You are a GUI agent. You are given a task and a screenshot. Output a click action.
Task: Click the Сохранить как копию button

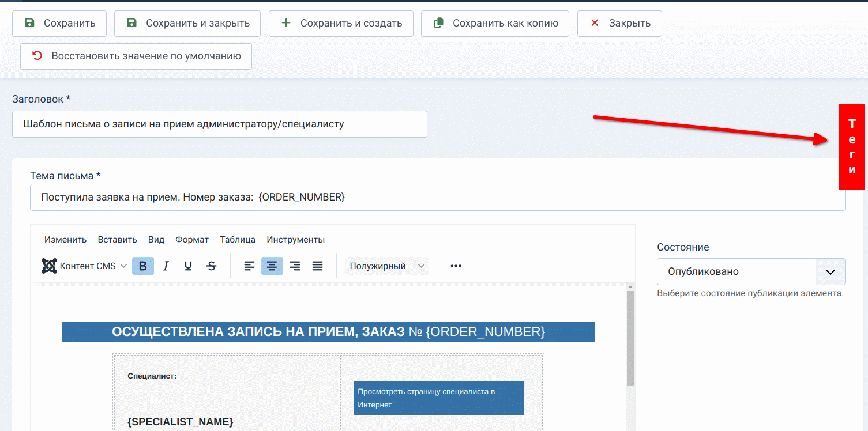pyautogui.click(x=495, y=24)
